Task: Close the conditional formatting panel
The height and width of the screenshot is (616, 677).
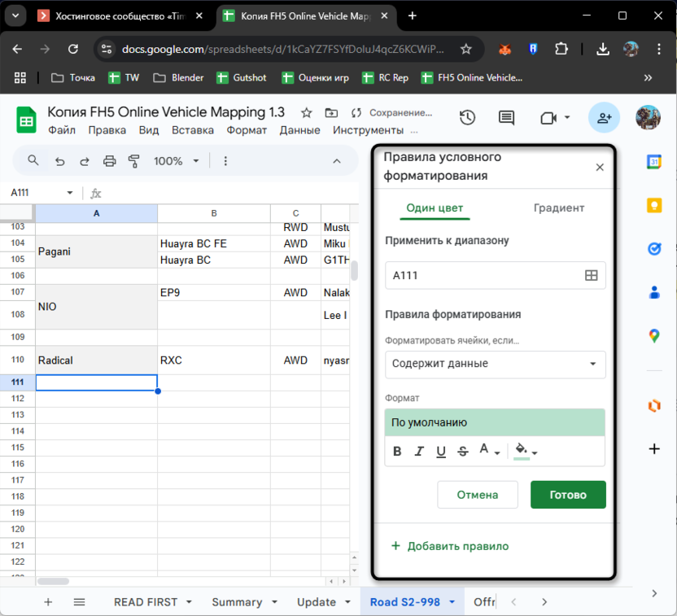Action: (600, 167)
